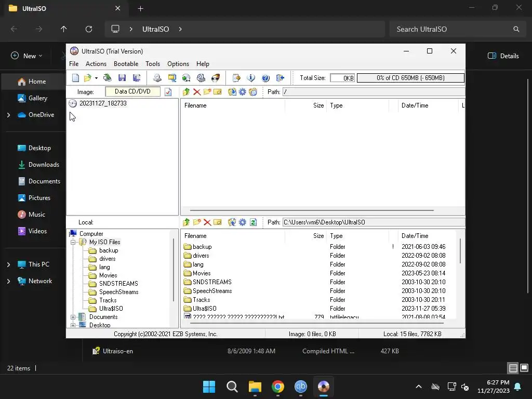Click the Details button in File Explorer
The image size is (532, 399).
click(x=503, y=56)
